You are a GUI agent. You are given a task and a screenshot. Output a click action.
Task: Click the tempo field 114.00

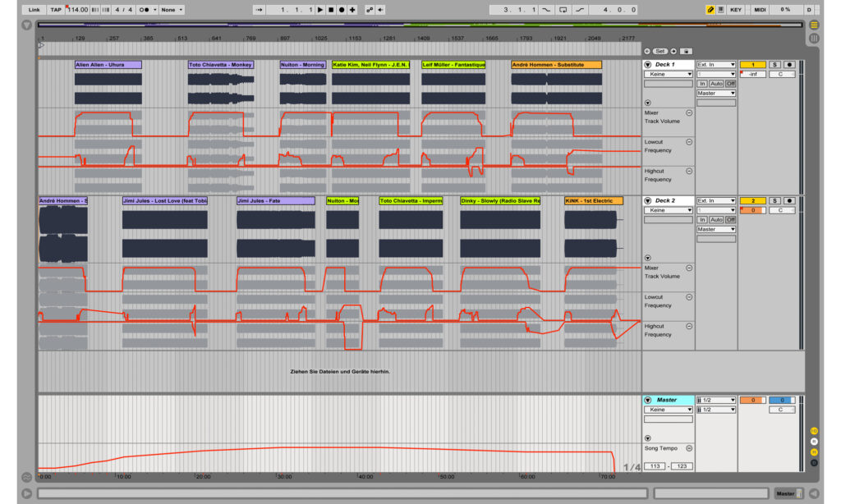[x=77, y=10]
